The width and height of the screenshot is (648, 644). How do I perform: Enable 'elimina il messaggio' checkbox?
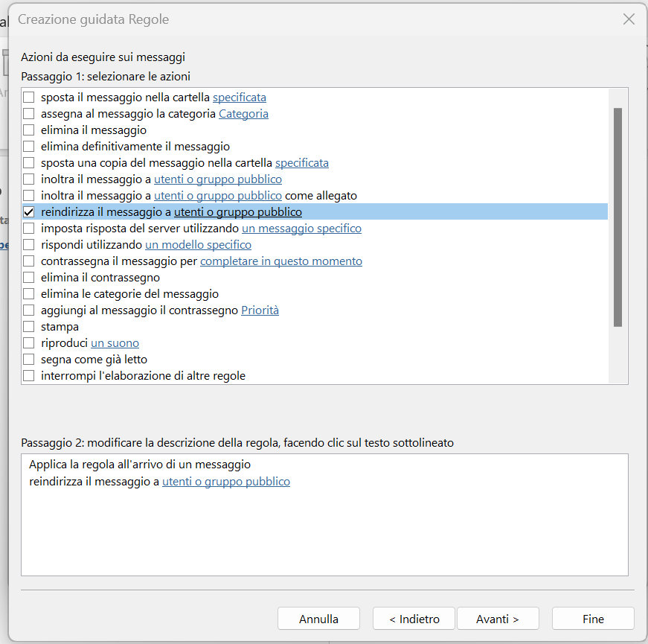pyautogui.click(x=28, y=130)
